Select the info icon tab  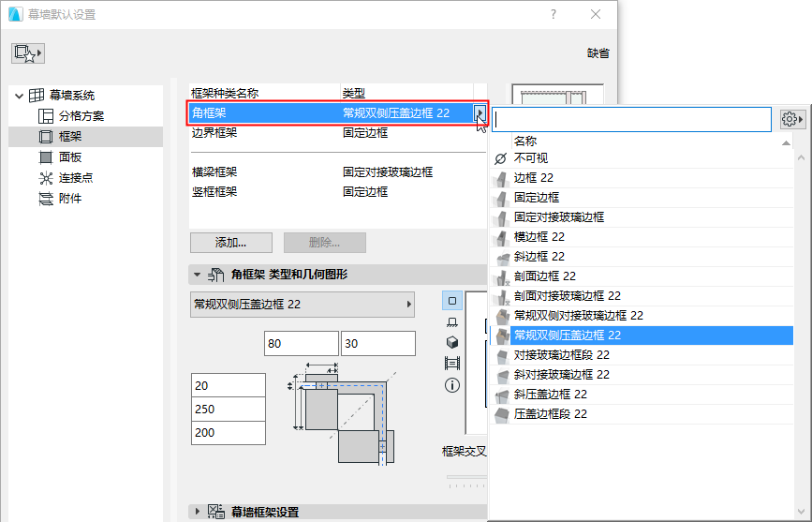(x=452, y=385)
